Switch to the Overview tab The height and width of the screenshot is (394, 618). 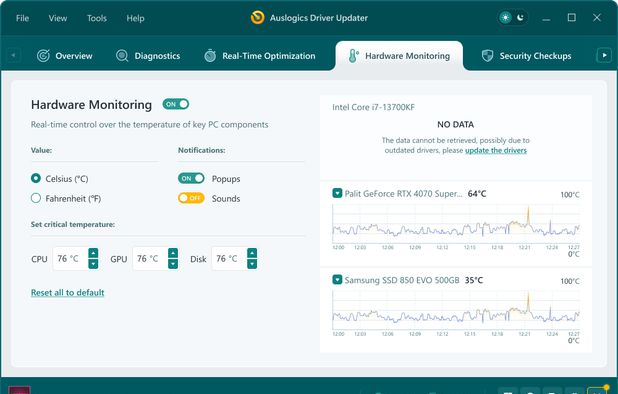[65, 56]
